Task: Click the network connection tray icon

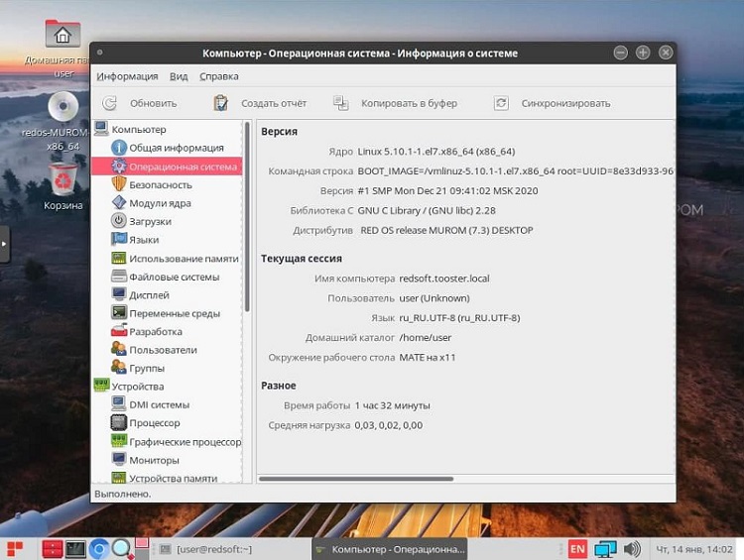Action: tap(604, 548)
